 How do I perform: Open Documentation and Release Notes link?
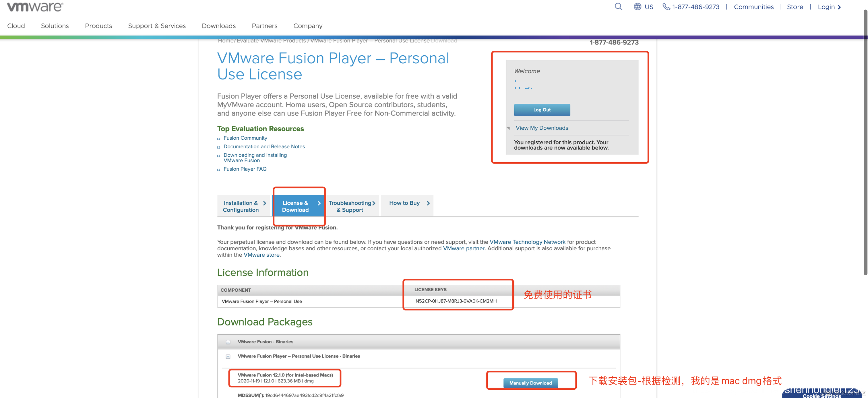264,147
